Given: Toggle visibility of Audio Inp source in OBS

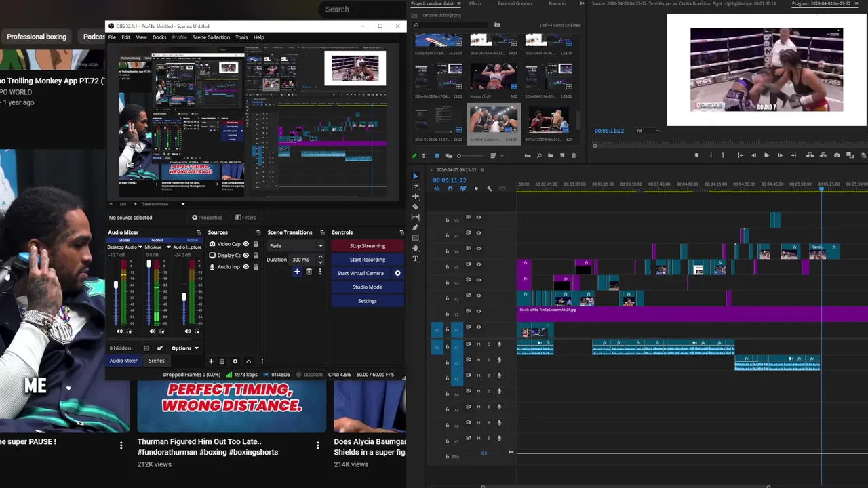Looking at the screenshot, I should pos(246,267).
